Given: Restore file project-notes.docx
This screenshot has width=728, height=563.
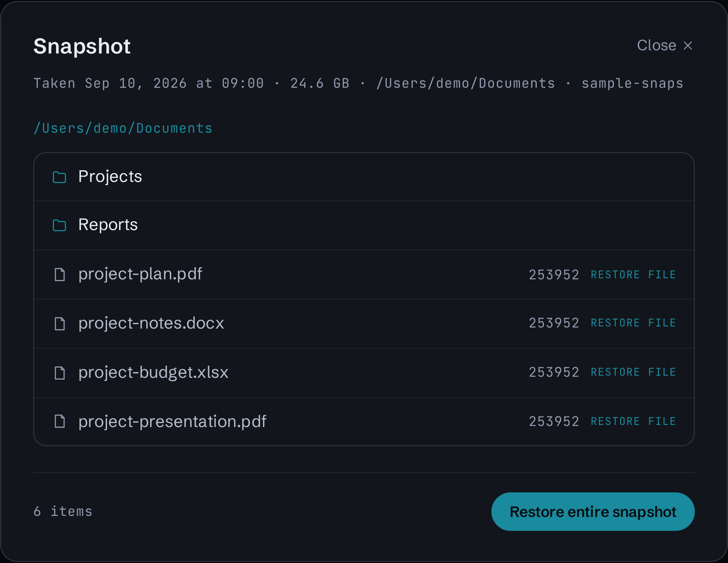Looking at the screenshot, I should coord(633,323).
